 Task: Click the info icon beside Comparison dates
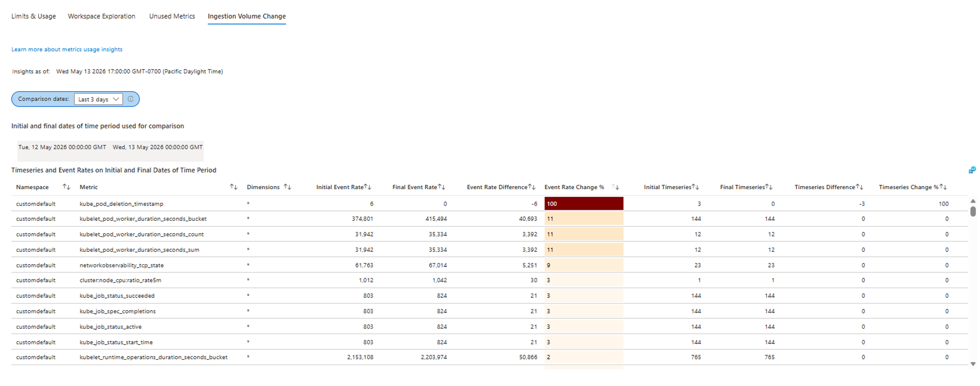point(131,99)
